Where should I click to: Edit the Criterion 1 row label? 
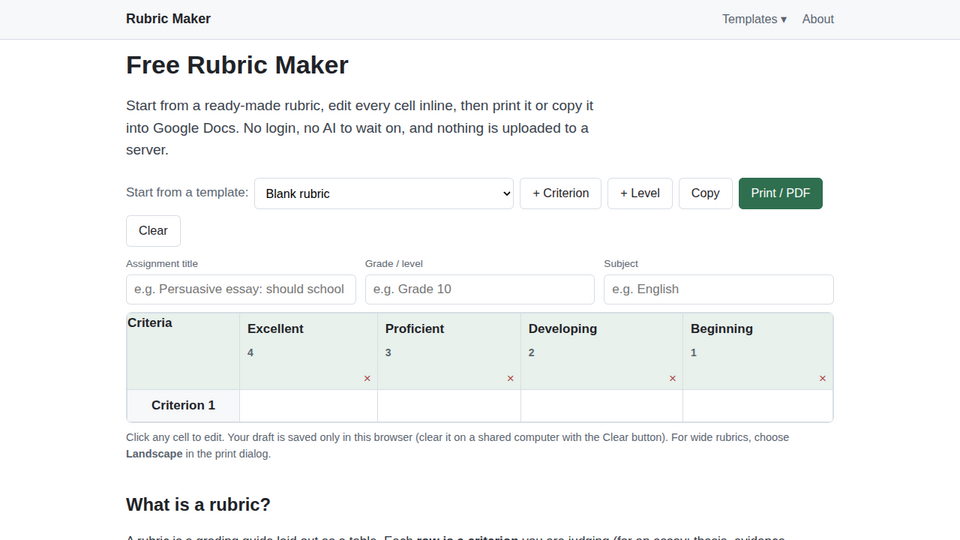[183, 405]
